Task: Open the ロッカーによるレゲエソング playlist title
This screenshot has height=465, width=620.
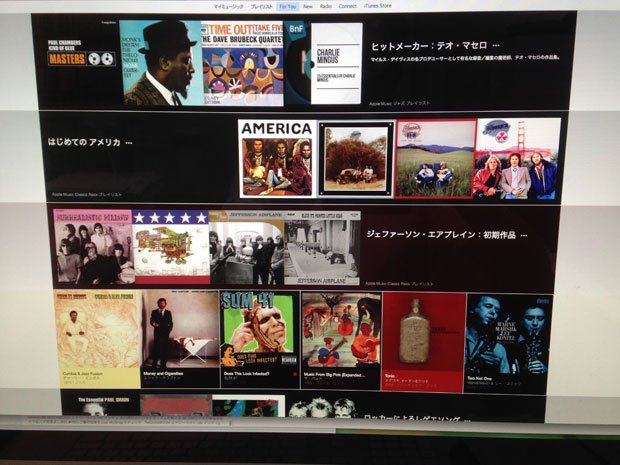Action: pyautogui.click(x=411, y=418)
